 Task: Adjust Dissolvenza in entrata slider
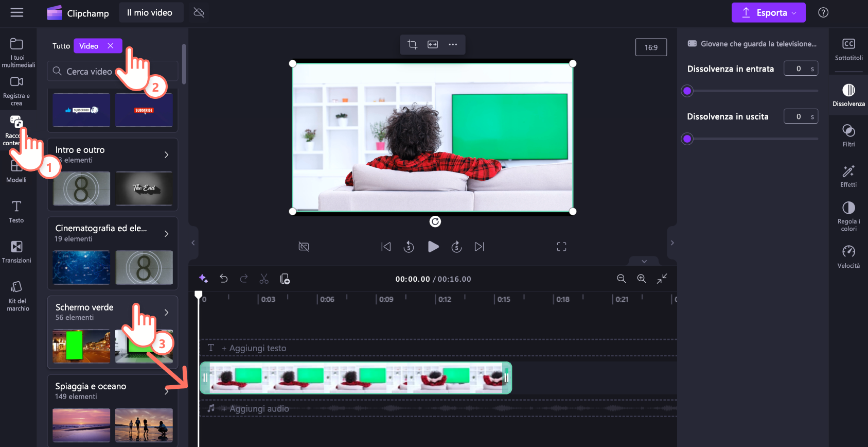pyautogui.click(x=687, y=91)
